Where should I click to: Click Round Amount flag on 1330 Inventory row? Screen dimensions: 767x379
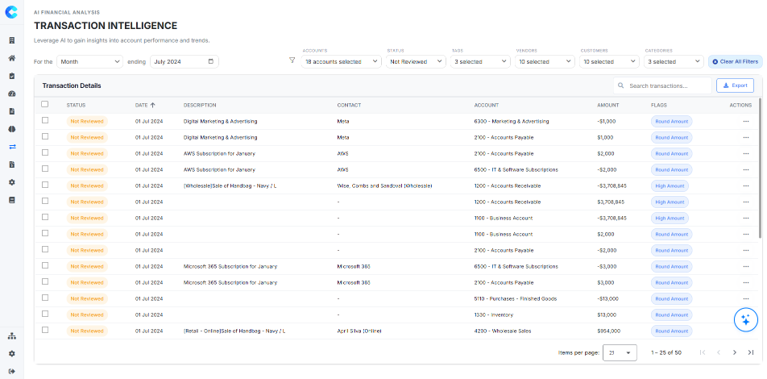(x=671, y=315)
